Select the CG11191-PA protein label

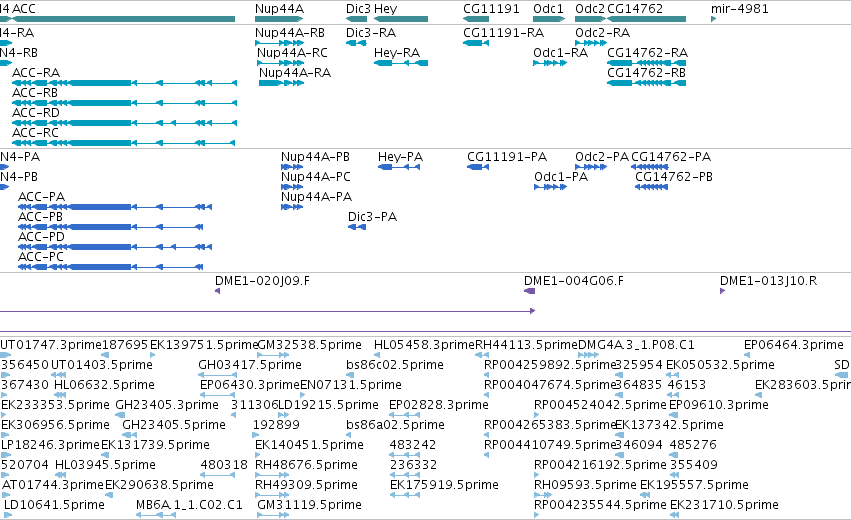[x=507, y=157]
